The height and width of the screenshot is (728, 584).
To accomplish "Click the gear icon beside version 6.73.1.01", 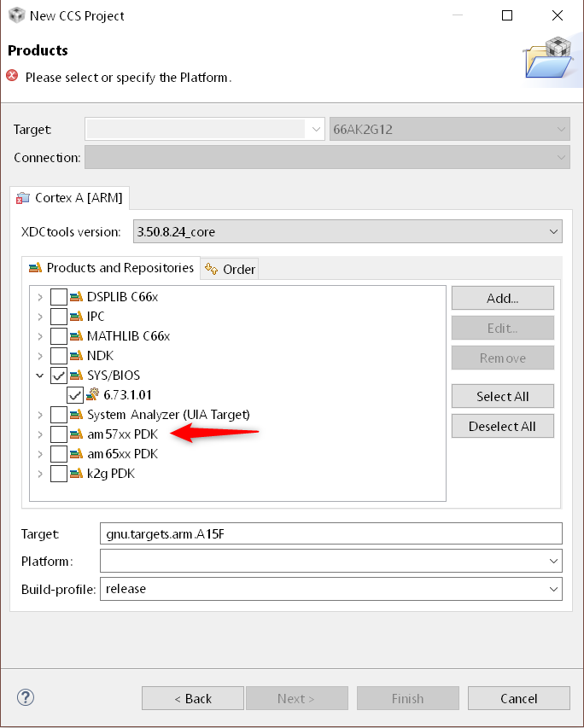I will click(92, 394).
